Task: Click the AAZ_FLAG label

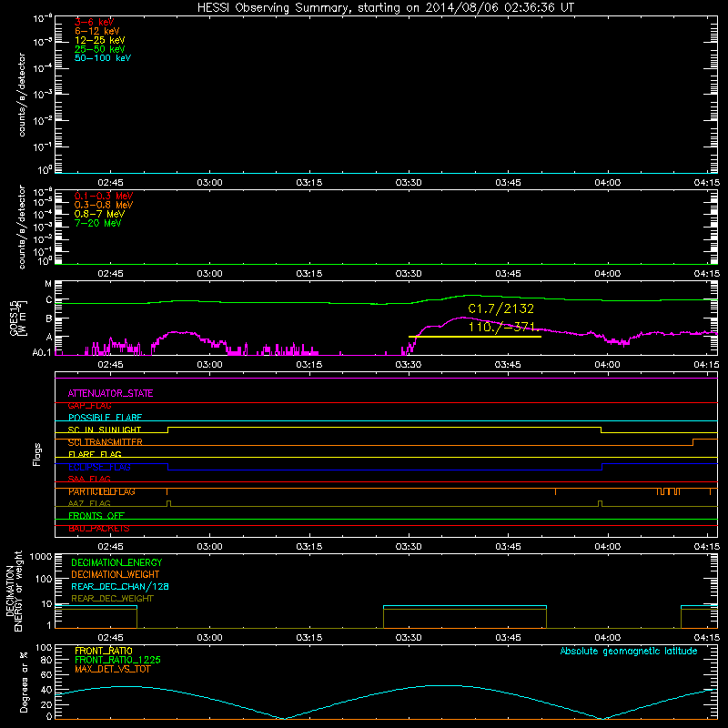Action: point(89,504)
